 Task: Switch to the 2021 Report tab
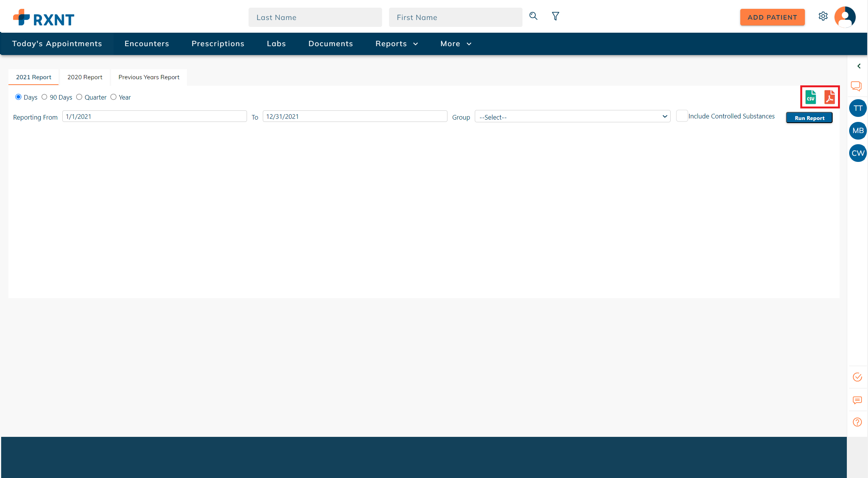pos(33,77)
